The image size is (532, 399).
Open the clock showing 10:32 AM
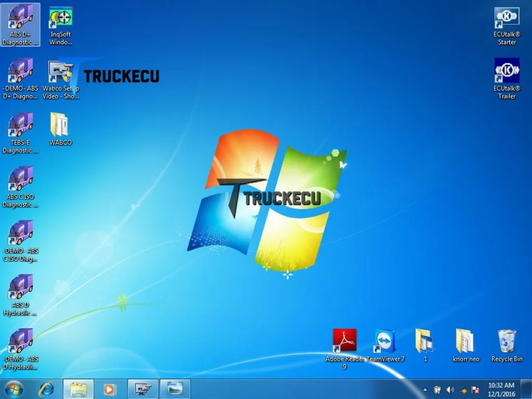(502, 389)
